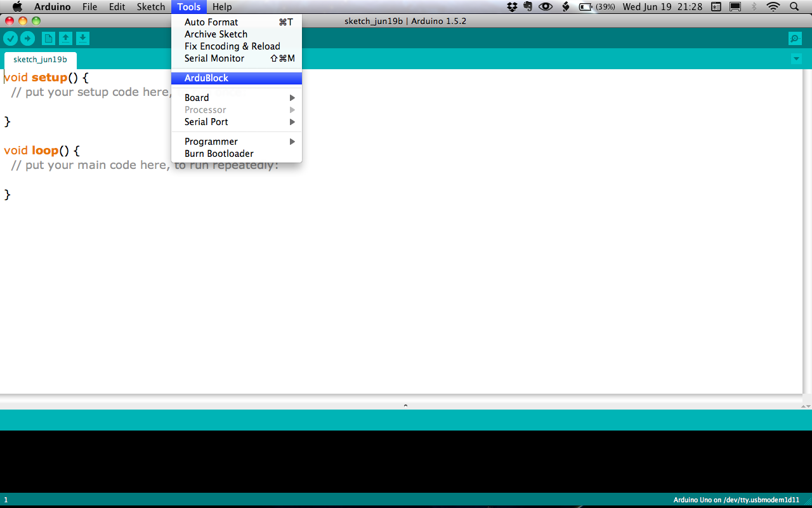
Task: Choose Auto Format in the Tools menu
Action: click(237, 22)
